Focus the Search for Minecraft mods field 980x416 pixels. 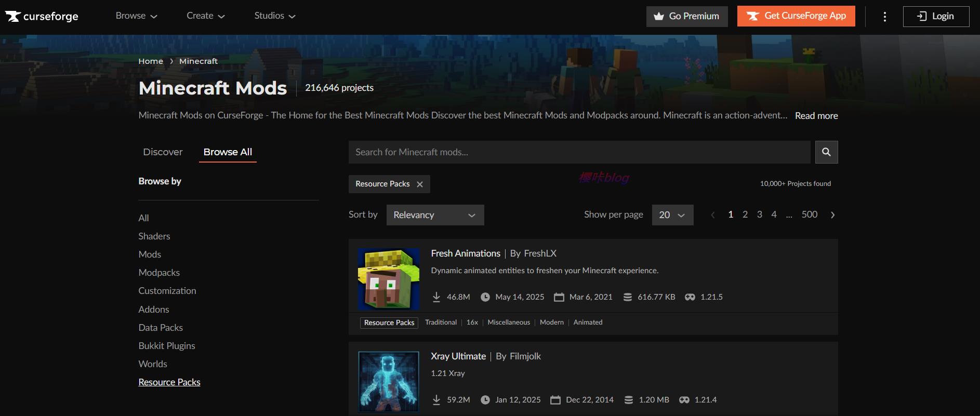(x=579, y=152)
